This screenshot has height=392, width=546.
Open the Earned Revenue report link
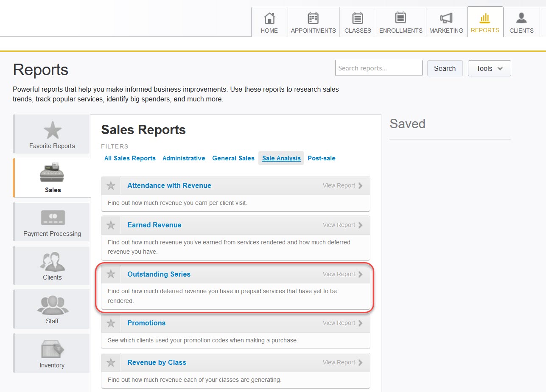pos(154,225)
